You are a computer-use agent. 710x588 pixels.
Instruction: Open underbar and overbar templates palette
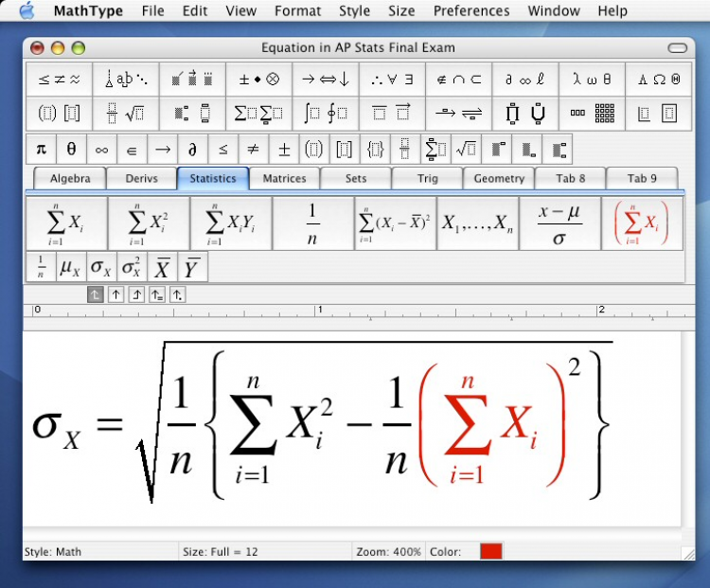(x=392, y=114)
